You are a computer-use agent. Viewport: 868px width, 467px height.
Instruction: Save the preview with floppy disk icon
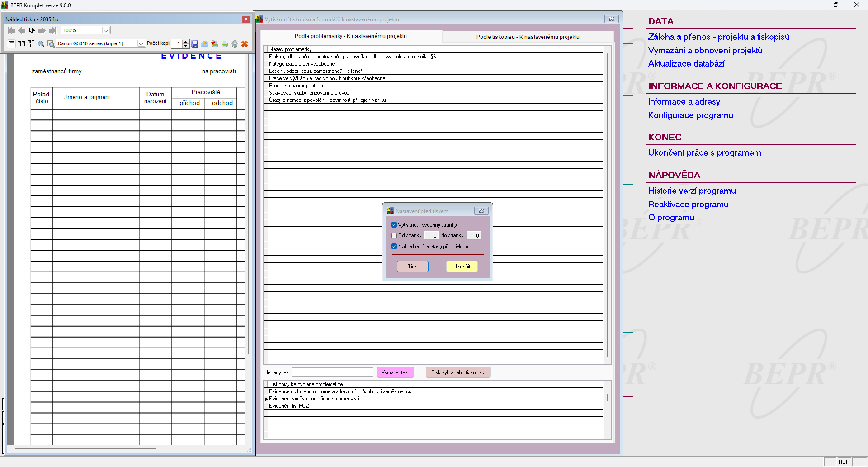(x=195, y=44)
